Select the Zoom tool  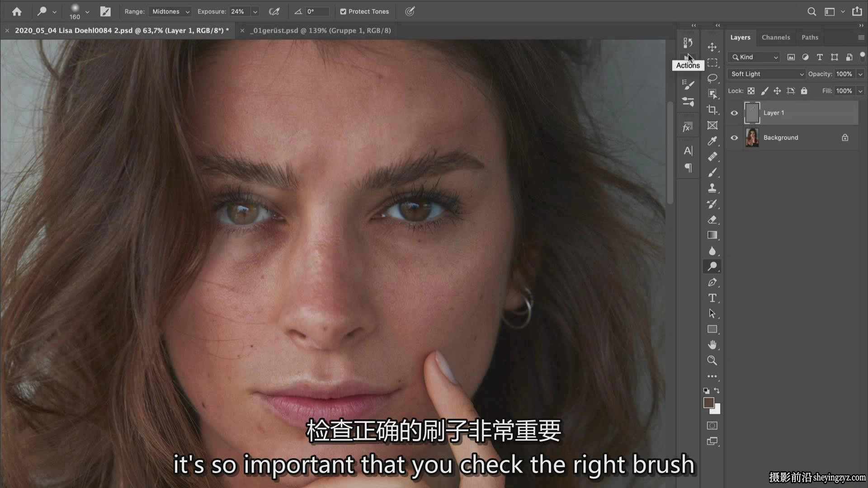[712, 361]
